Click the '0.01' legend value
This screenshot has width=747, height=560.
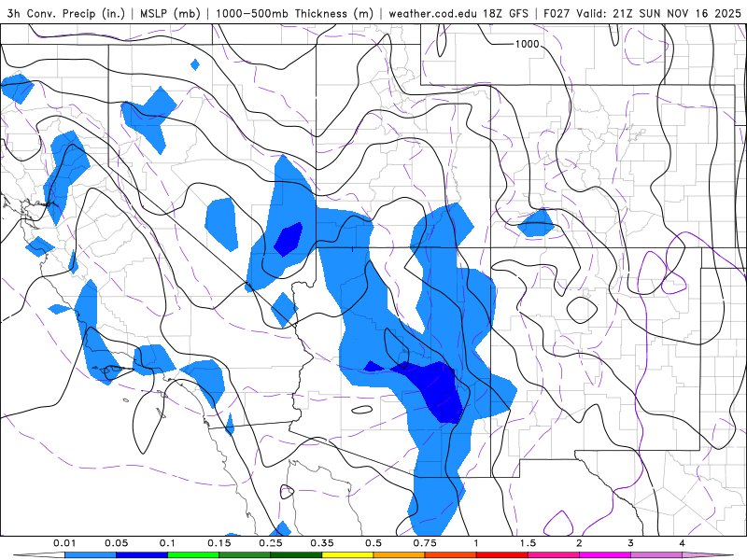[x=64, y=543]
